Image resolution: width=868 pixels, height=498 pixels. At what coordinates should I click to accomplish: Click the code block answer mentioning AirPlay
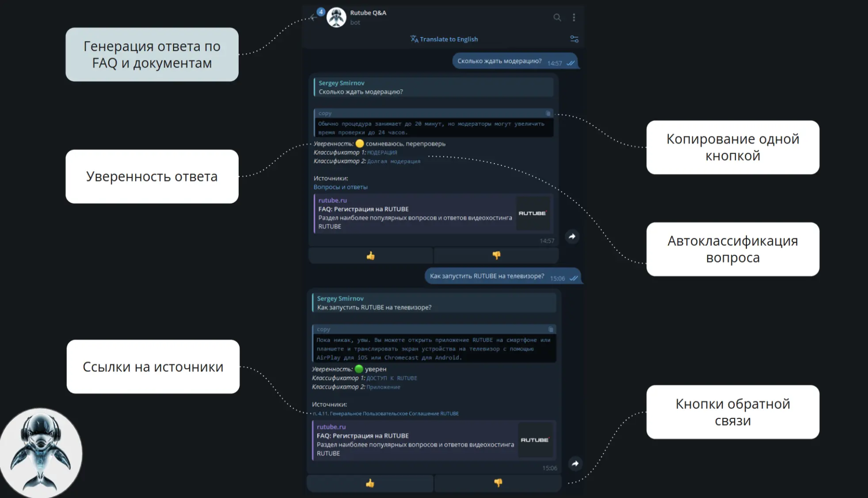pyautogui.click(x=434, y=349)
